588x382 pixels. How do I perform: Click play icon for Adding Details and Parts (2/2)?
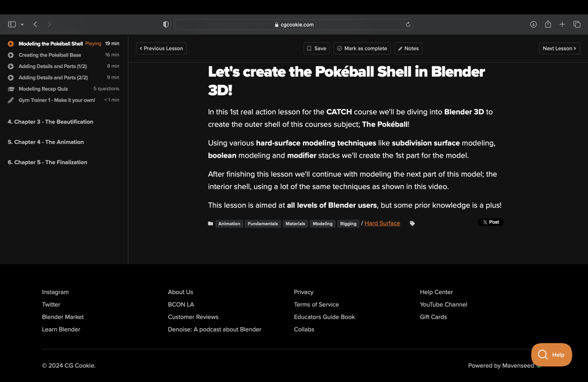click(11, 78)
